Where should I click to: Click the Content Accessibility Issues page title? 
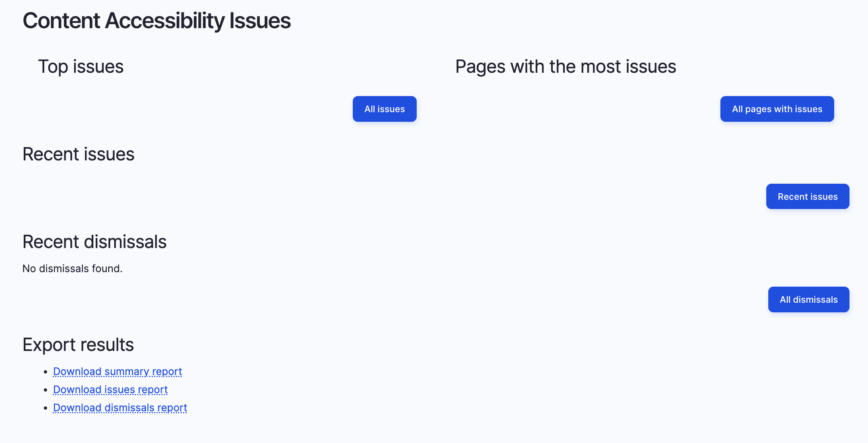(156, 21)
